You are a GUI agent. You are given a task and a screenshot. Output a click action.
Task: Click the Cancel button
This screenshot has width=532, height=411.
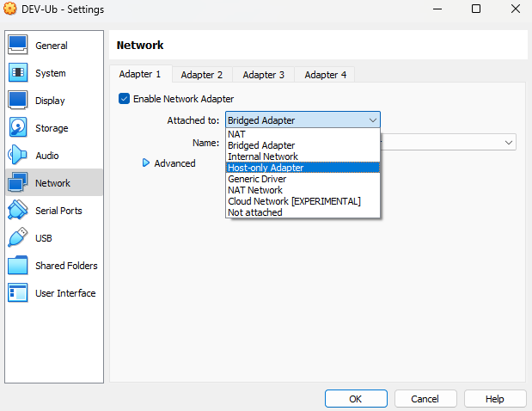pos(425,399)
